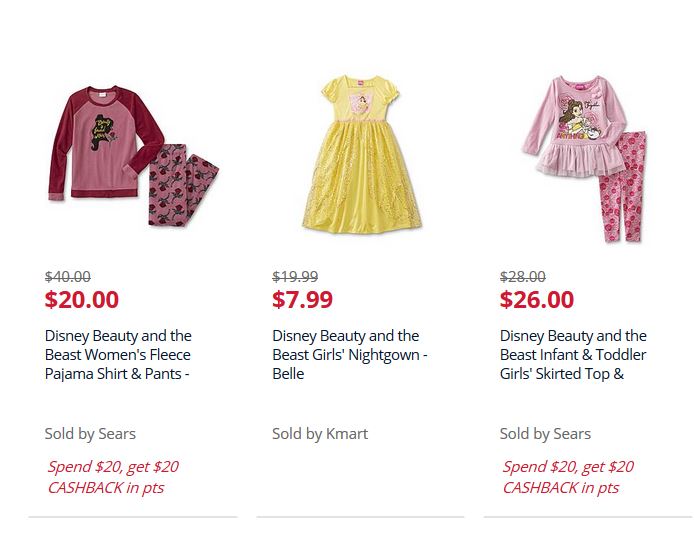Click the Girls' Nightgown - Belle title
This screenshot has height=538, width=694.
pyautogui.click(x=350, y=355)
